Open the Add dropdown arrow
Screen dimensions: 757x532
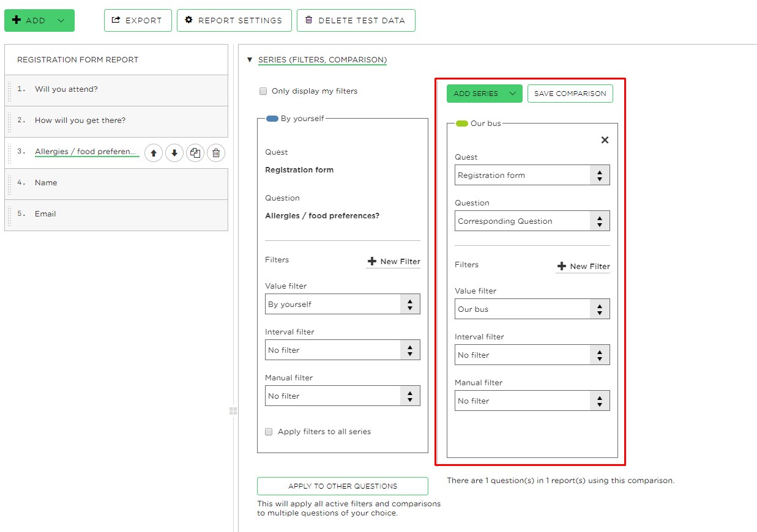coord(61,20)
